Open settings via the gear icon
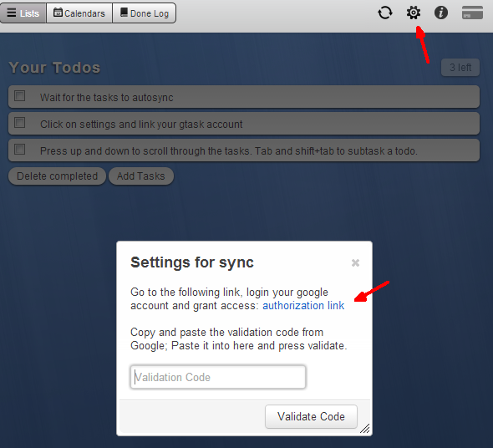Image resolution: width=493 pixels, height=448 pixels. (413, 13)
